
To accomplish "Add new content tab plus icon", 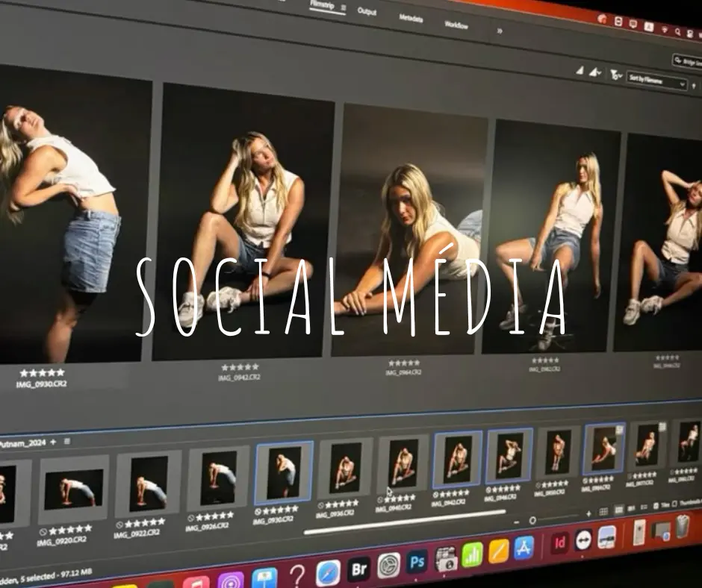I will pyautogui.click(x=53, y=442).
